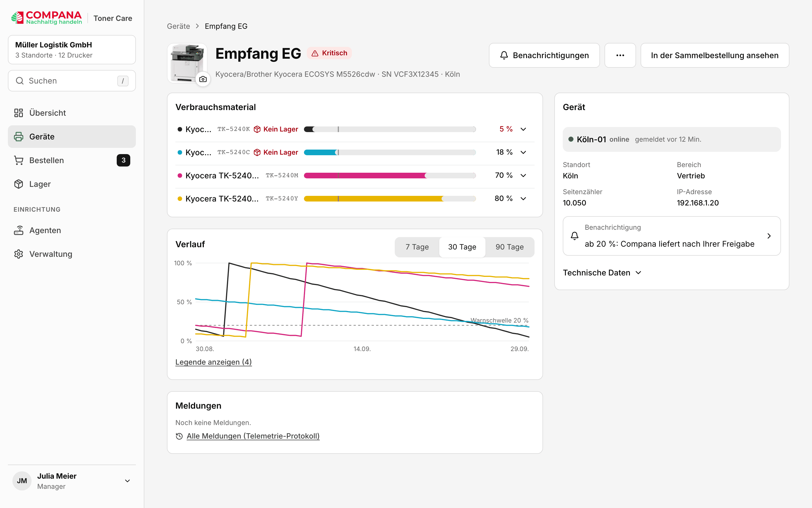The image size is (812, 508).
Task: Expand the TK-5240K black toner row
Action: click(523, 129)
